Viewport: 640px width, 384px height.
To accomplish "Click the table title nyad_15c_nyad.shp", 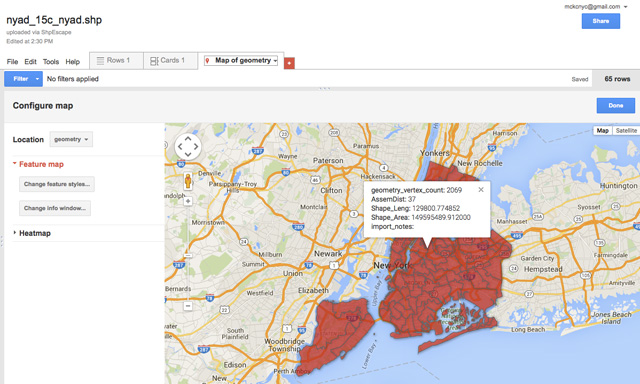I will (x=54, y=20).
